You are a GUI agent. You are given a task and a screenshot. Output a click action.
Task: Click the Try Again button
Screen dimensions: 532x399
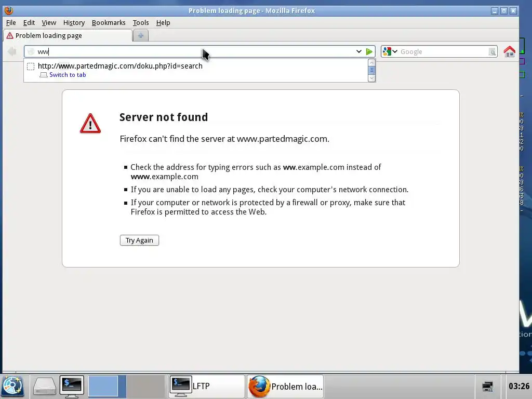[139, 240]
